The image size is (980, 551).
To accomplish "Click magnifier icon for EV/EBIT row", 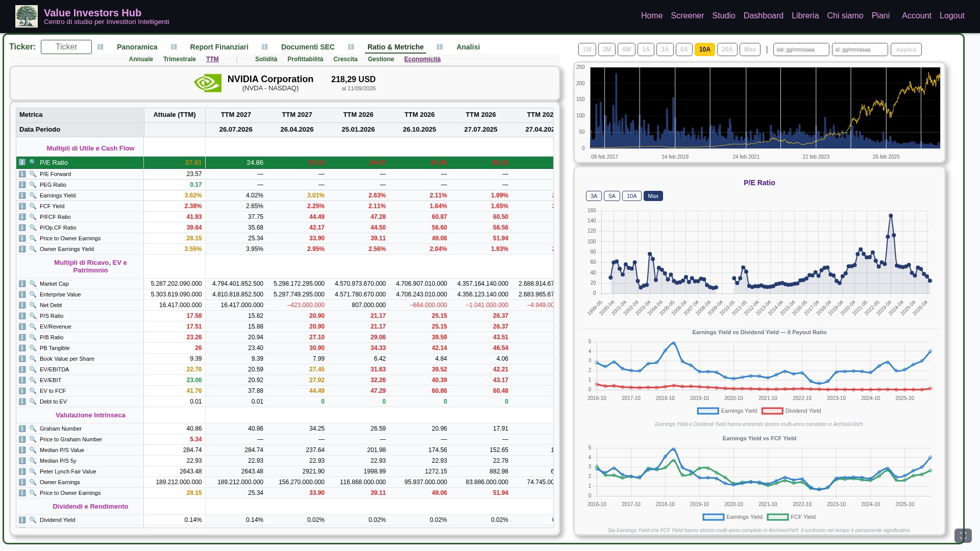I will 33,380.
